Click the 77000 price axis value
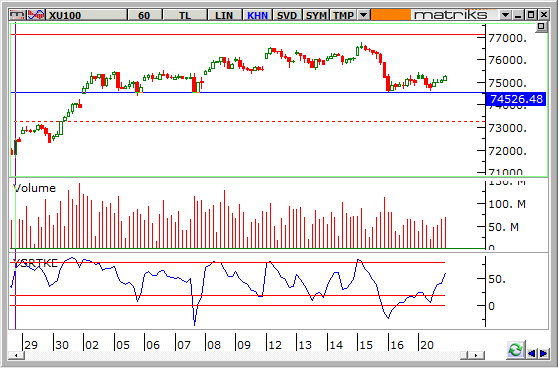This screenshot has width=558, height=368. (x=508, y=38)
